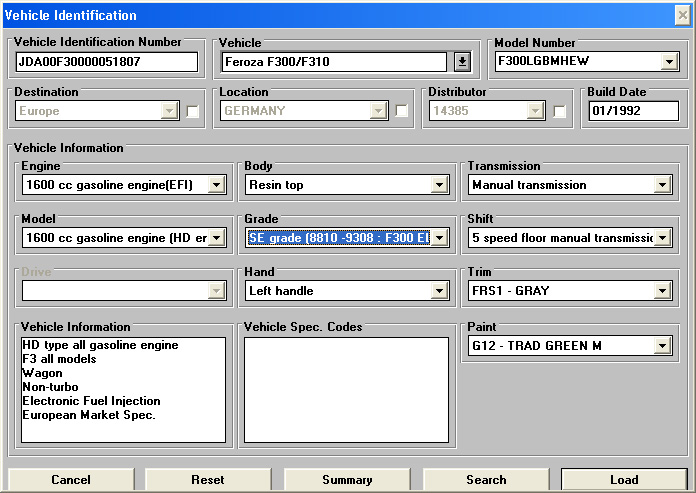Toggle the Distributor checkbox

click(x=560, y=112)
